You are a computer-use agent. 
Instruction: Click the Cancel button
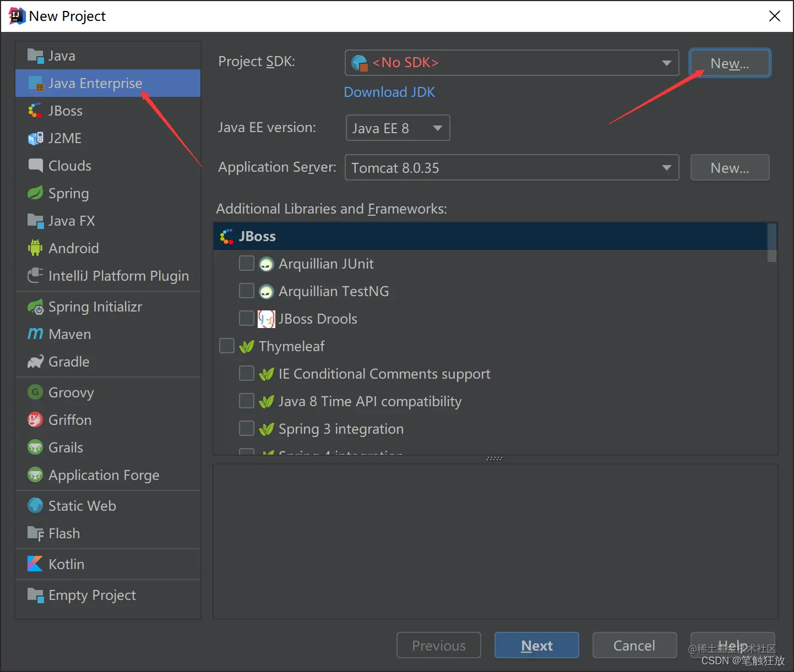634,645
